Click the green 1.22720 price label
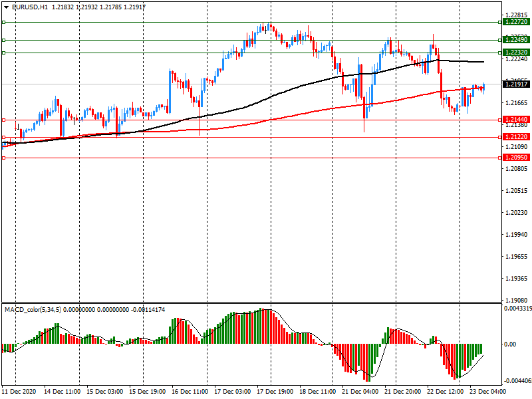532x399 pixels. [516, 22]
